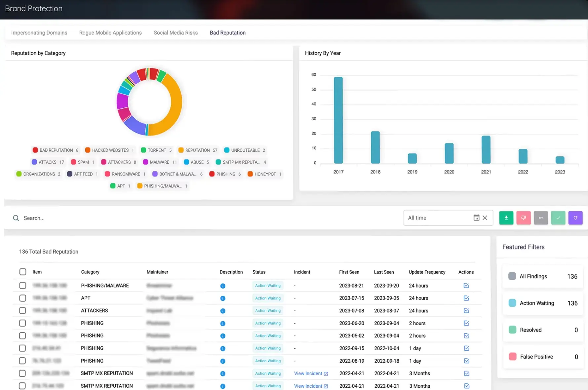588x390 pixels.
Task: Click the green download export button
Action: coord(506,218)
